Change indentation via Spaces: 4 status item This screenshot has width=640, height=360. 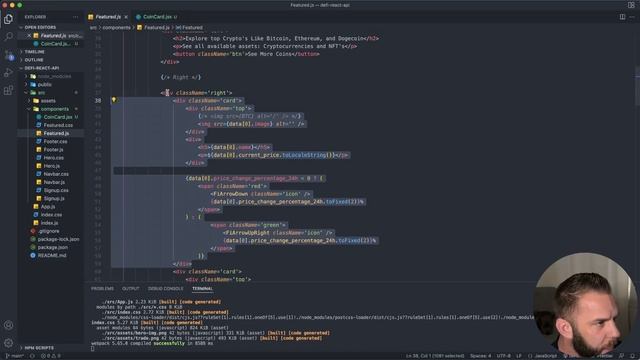480,356
